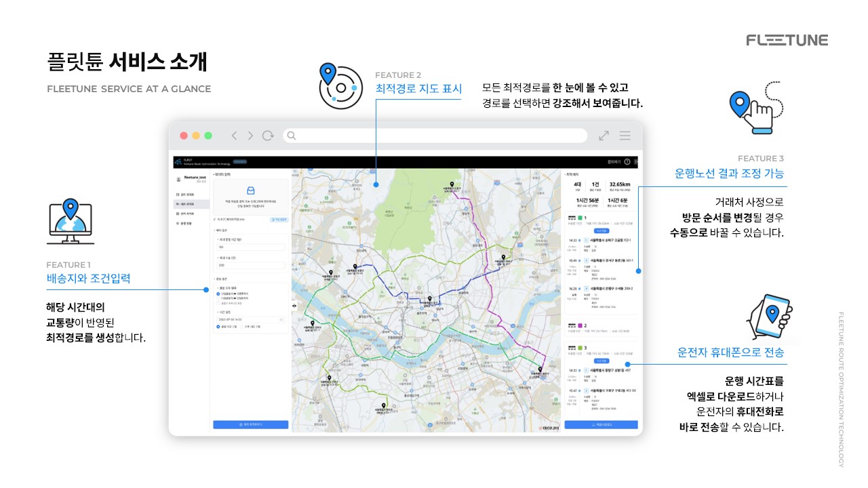Click the browser forward arrow
868x488 pixels.
pyautogui.click(x=250, y=136)
